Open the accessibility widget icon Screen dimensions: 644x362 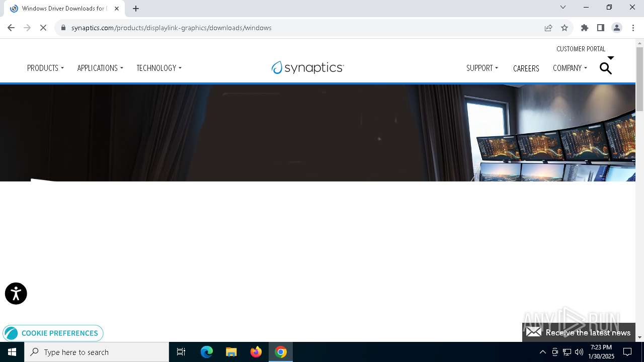point(16,294)
